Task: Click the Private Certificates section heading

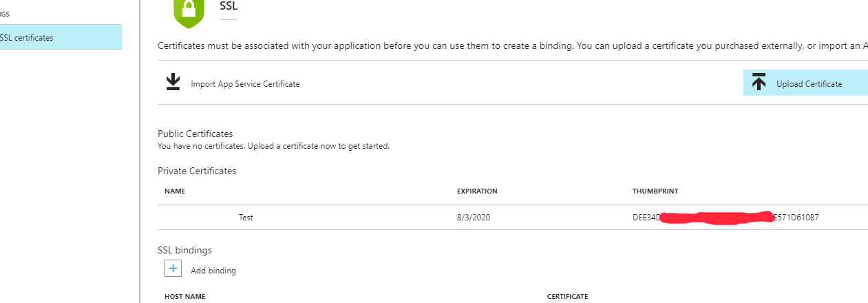Action: [197, 171]
